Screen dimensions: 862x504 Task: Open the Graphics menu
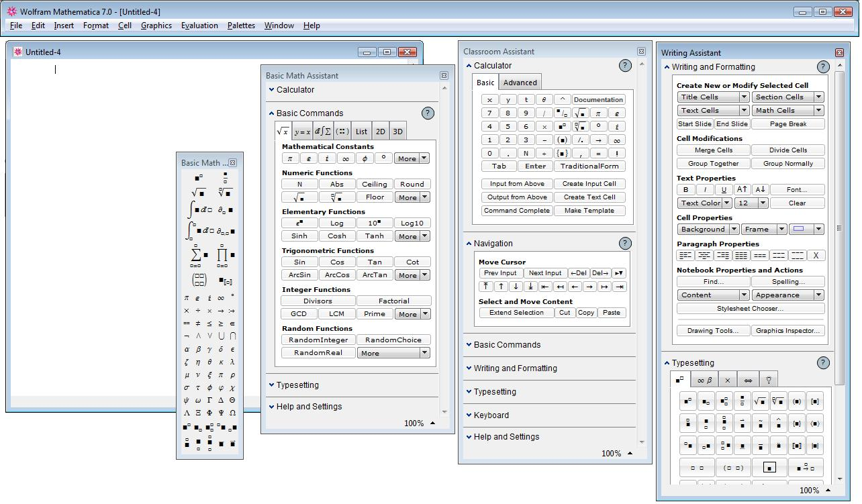156,26
